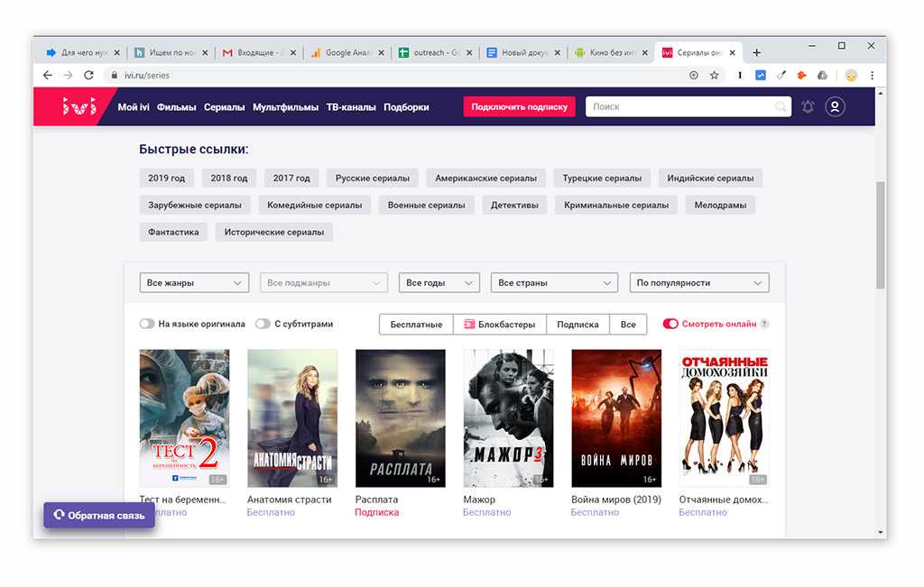Screen dimensions: 924x587
Task: Click the help question mark icon
Action: point(764,324)
